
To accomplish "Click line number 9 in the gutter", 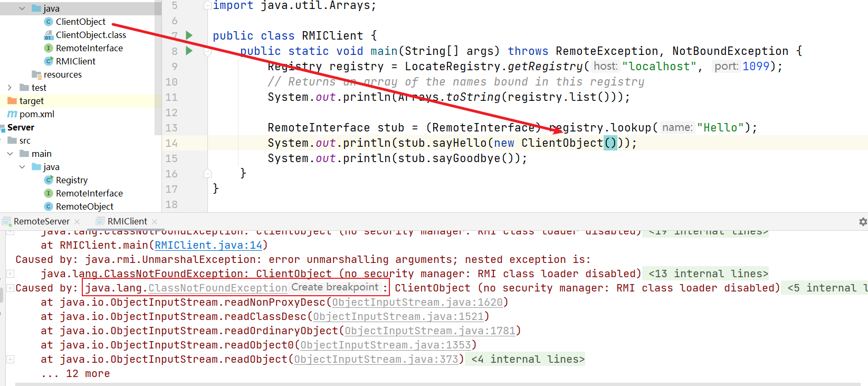I will click(x=175, y=67).
